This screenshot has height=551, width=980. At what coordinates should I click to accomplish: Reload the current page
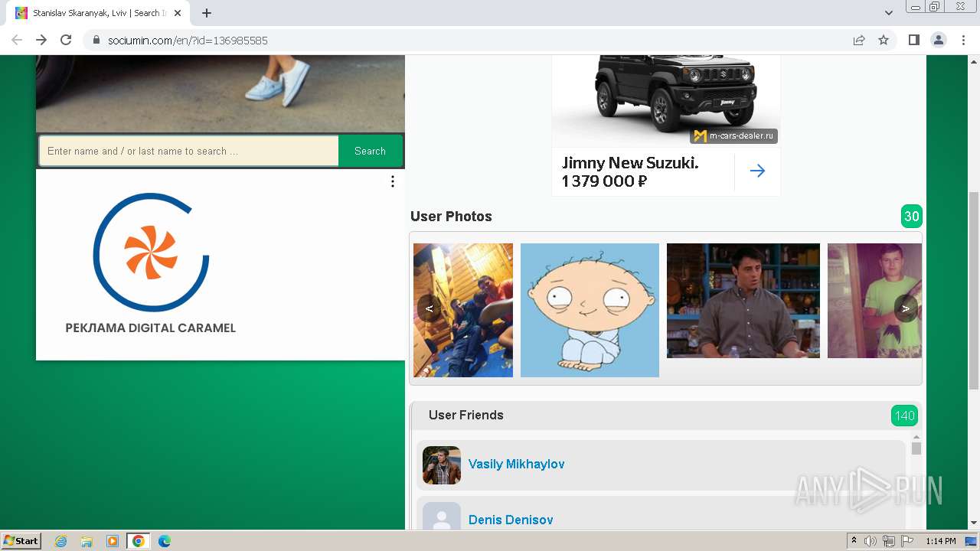[x=66, y=40]
